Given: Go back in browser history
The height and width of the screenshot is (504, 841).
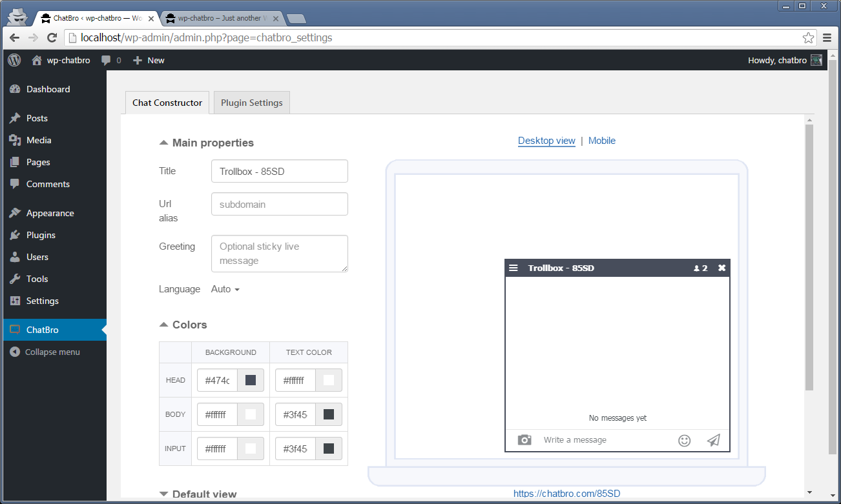Looking at the screenshot, I should coord(14,37).
